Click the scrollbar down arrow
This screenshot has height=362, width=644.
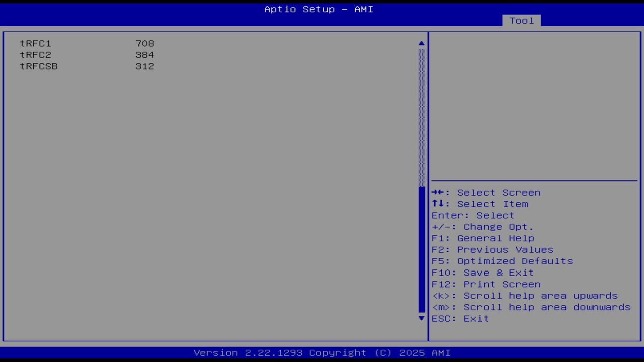421,318
